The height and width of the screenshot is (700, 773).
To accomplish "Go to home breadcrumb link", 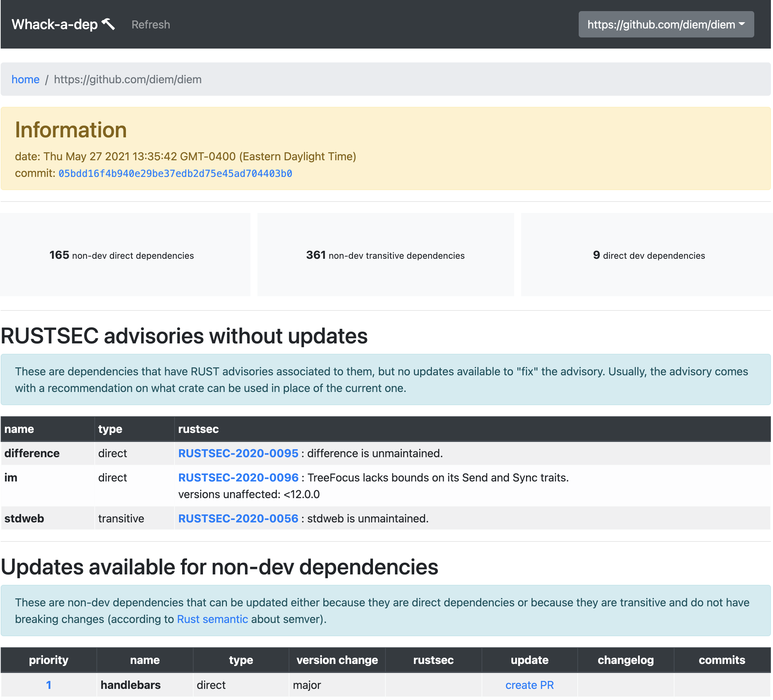I will pyautogui.click(x=25, y=79).
